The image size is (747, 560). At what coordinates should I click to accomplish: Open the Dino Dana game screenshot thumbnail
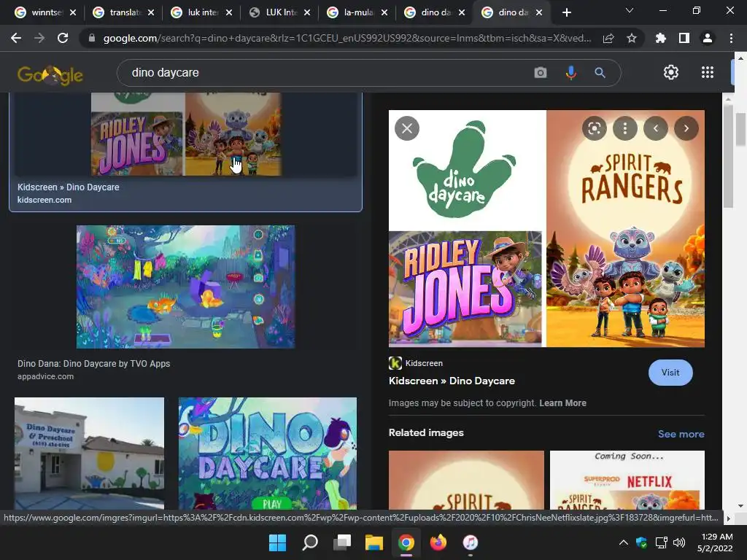[x=186, y=287]
